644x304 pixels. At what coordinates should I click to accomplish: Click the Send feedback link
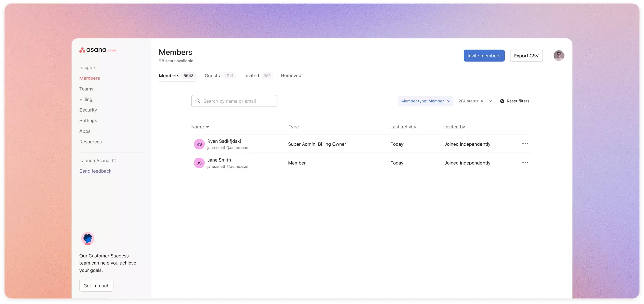[95, 171]
